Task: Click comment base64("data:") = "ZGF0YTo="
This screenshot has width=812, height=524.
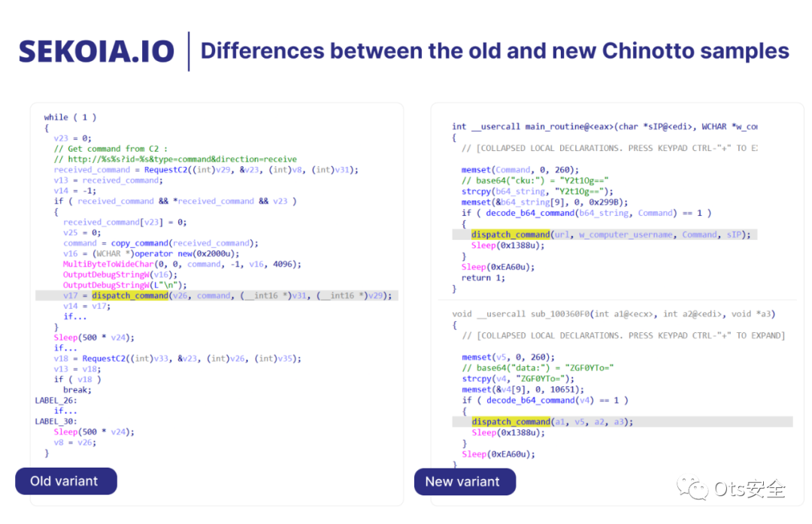Action: point(538,368)
